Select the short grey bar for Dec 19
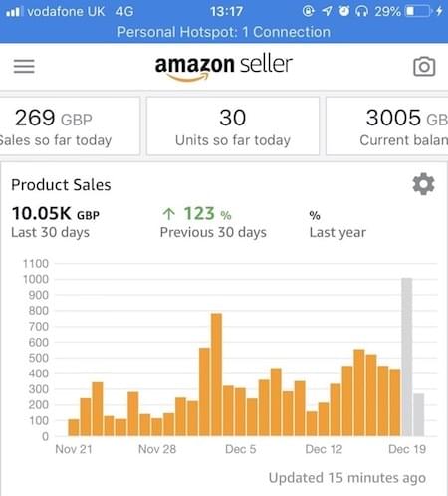Image resolution: width=448 pixels, height=496 pixels. click(x=419, y=415)
